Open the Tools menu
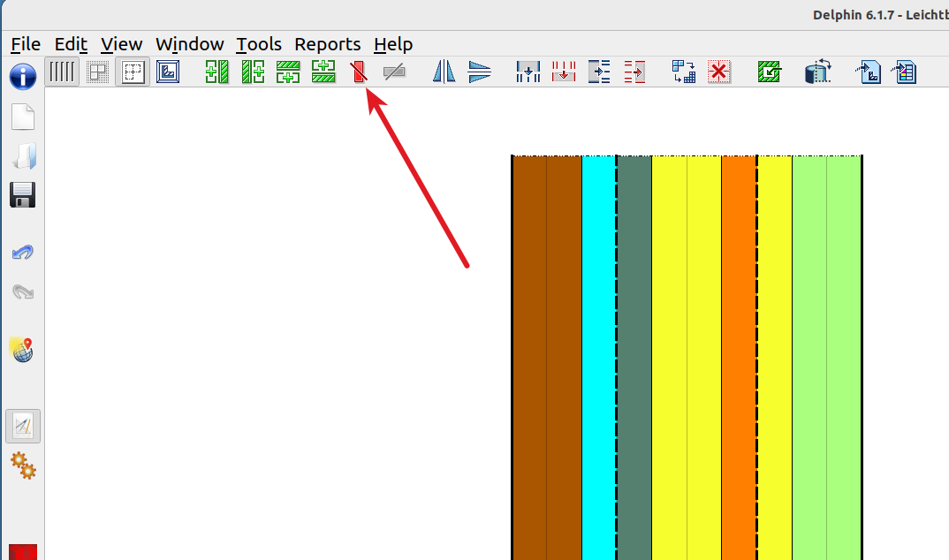Screen dimensions: 949x560 coord(258,44)
